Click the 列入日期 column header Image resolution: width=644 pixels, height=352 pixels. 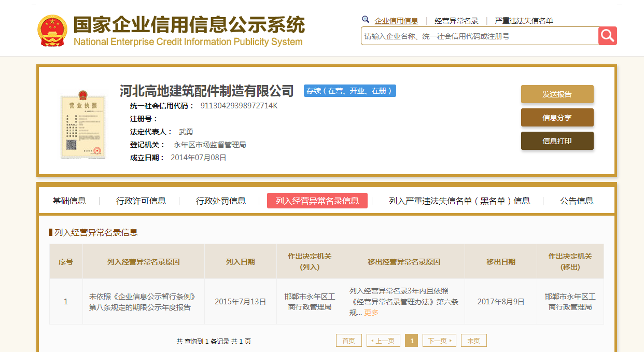pos(241,262)
